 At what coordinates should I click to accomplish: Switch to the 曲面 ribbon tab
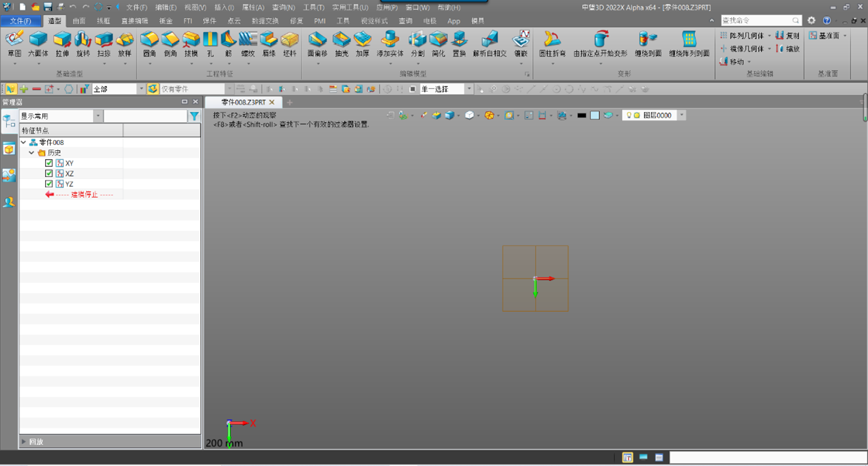[79, 21]
